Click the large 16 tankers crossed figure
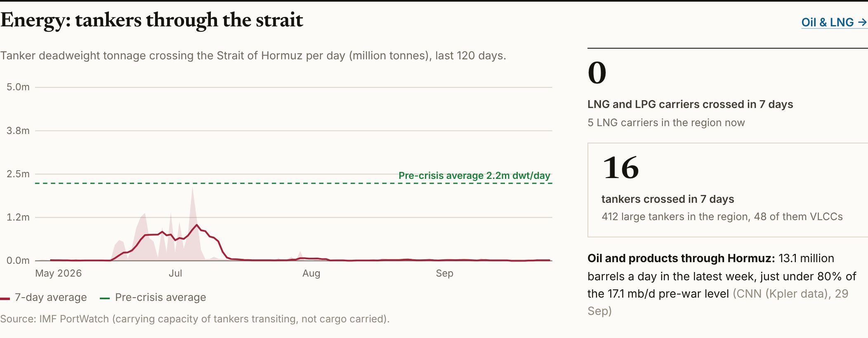868x338 pixels. click(x=621, y=168)
